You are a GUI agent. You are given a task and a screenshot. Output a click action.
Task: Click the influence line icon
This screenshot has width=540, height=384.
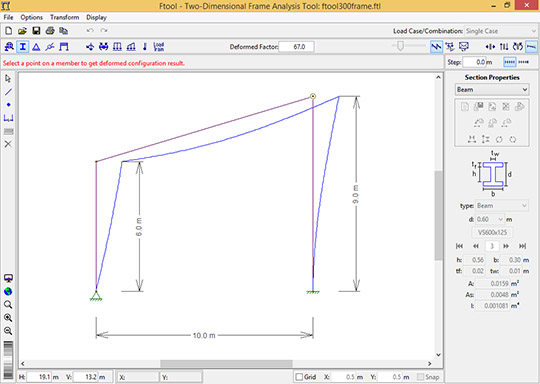pyautogui.click(x=450, y=46)
